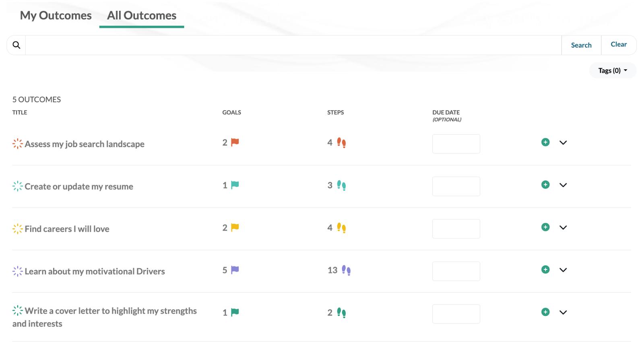Open Find careers I will love outcome
Image resolution: width=644 pixels, height=349 pixels.
pos(67,229)
